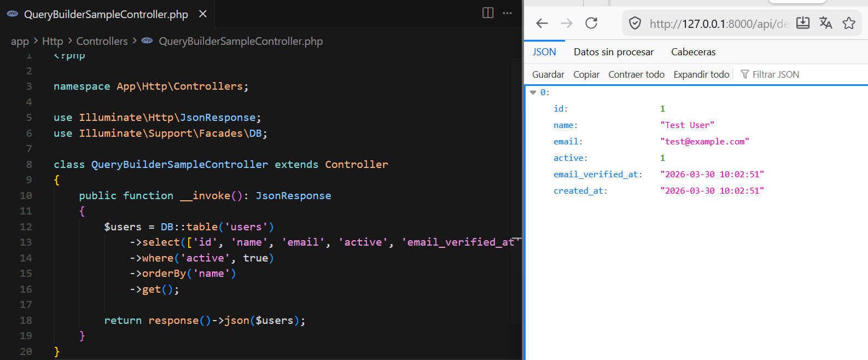Click the JSON key 'name:'
The width and height of the screenshot is (868, 360).
click(566, 125)
